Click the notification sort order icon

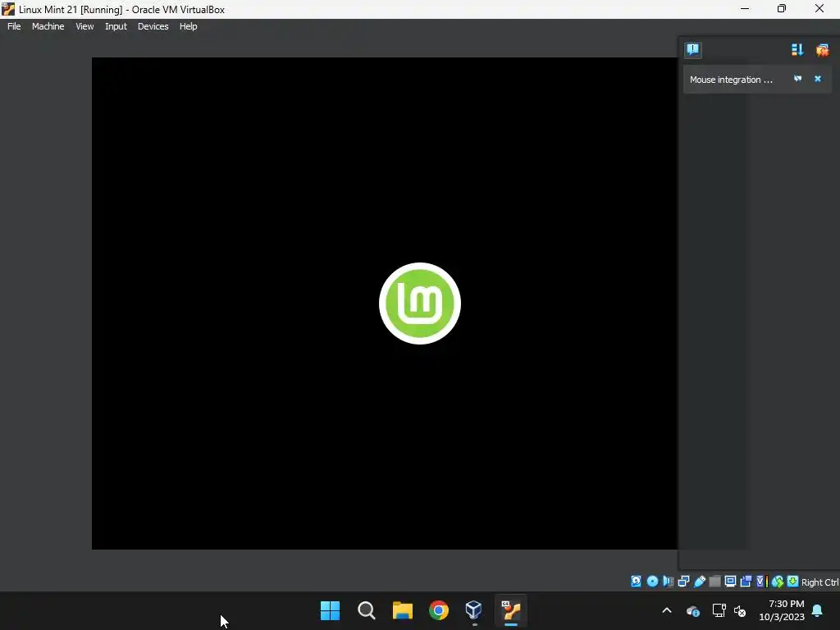tap(797, 50)
